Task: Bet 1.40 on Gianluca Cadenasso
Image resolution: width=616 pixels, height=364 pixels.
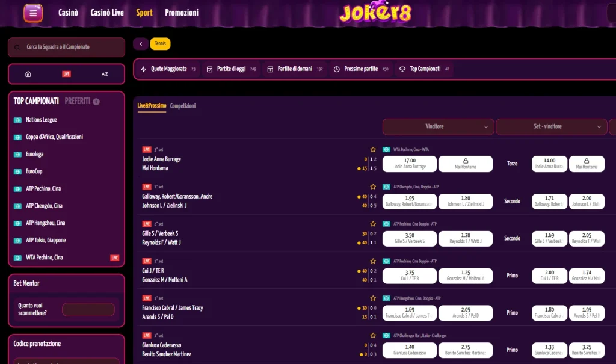Action: tap(409, 350)
